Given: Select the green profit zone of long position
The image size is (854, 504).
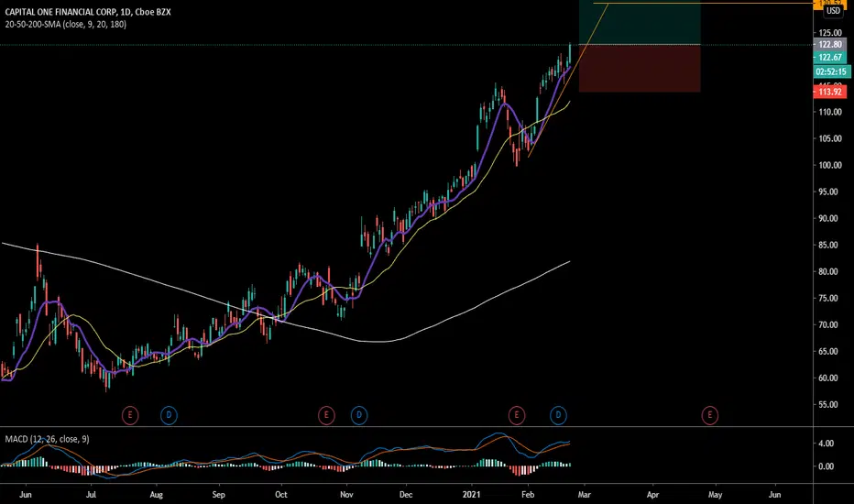Looking at the screenshot, I should coord(640,22).
